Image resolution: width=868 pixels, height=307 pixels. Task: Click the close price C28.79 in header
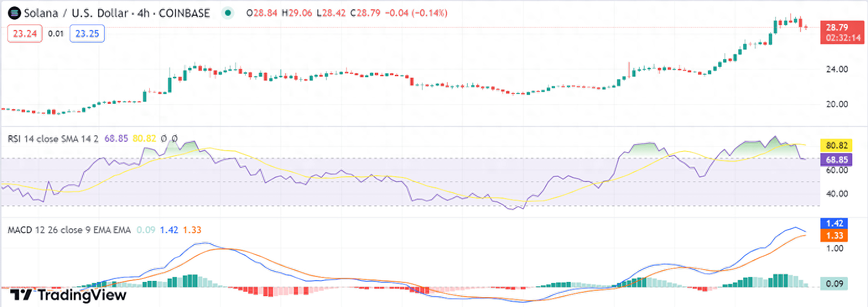pyautogui.click(x=365, y=13)
